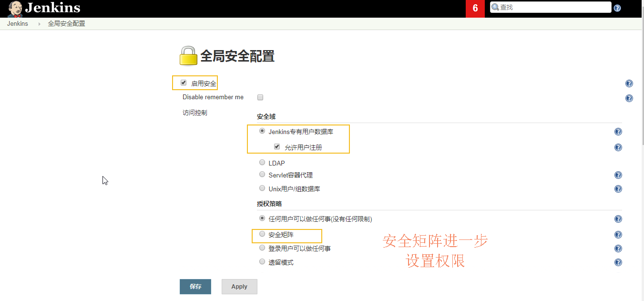Toggle the 启用安全 checkbox
This screenshot has width=644, height=301.
(x=184, y=83)
